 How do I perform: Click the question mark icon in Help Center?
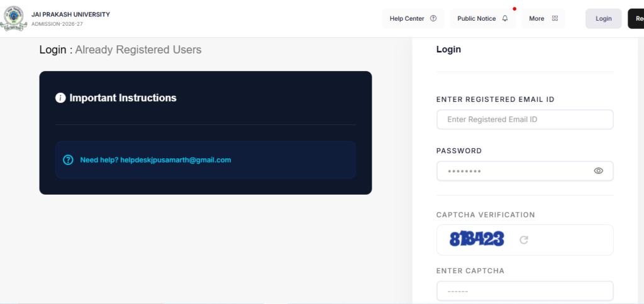pyautogui.click(x=433, y=18)
